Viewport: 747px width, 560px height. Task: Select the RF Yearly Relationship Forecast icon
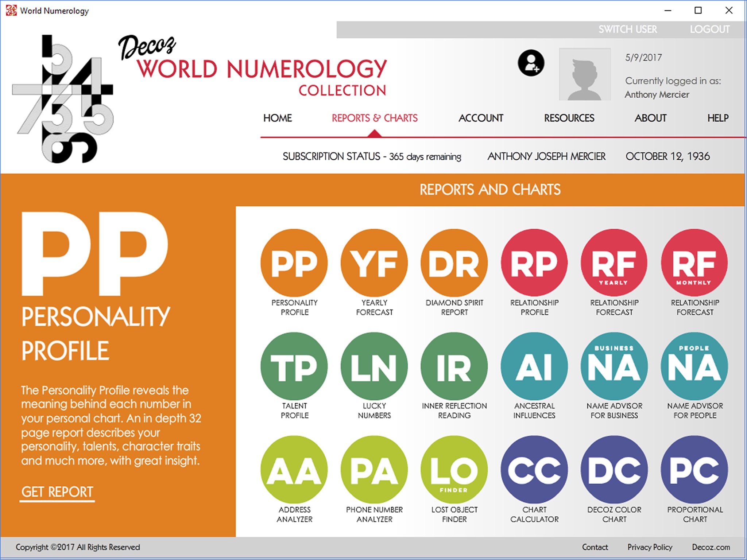(x=614, y=262)
